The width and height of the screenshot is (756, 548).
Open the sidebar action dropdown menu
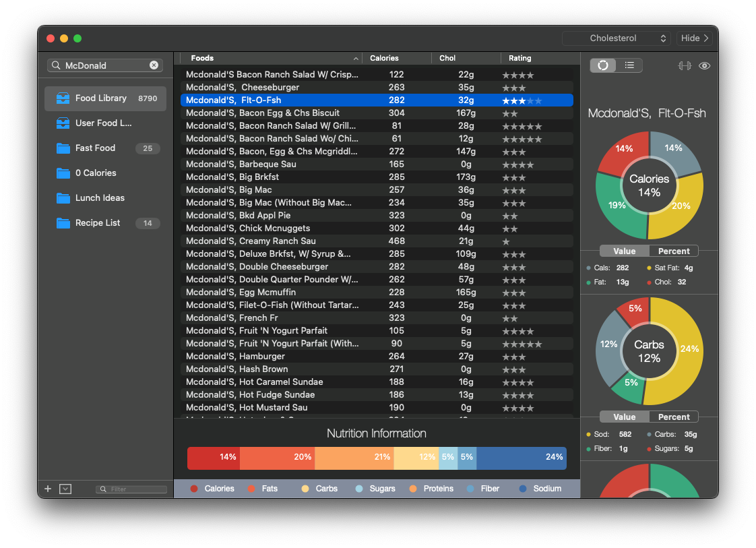65,489
